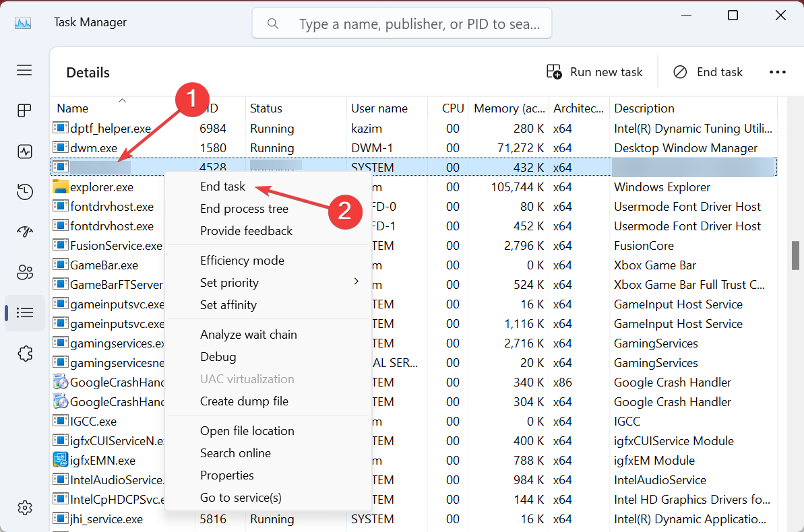Open the App history page

tap(24, 192)
